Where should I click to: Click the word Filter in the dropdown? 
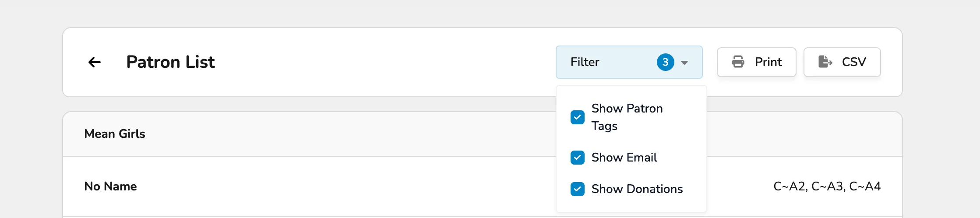click(x=585, y=62)
